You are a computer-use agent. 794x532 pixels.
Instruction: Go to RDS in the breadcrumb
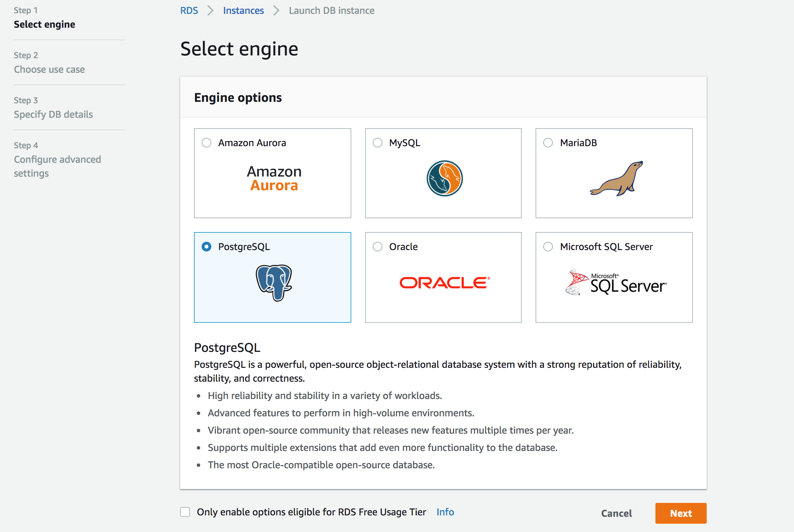[x=189, y=10]
